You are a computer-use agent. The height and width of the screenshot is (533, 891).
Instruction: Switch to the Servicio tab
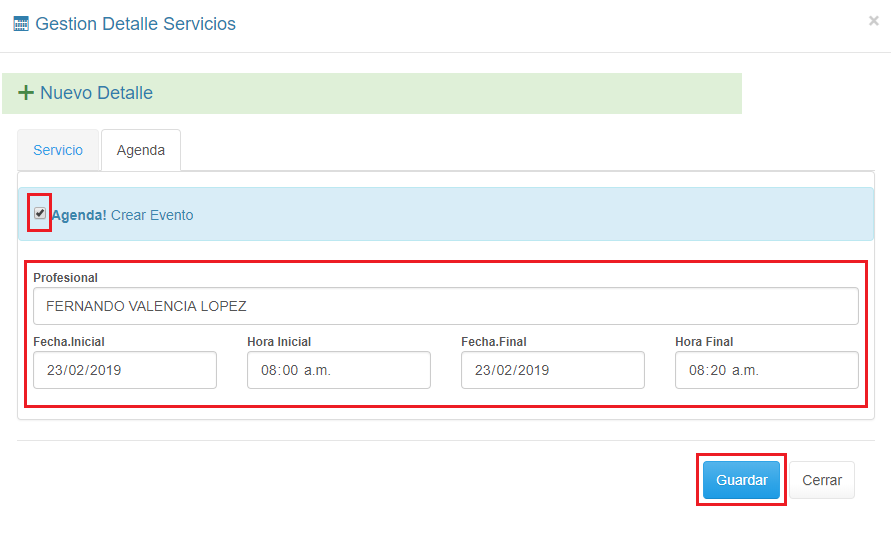point(58,150)
